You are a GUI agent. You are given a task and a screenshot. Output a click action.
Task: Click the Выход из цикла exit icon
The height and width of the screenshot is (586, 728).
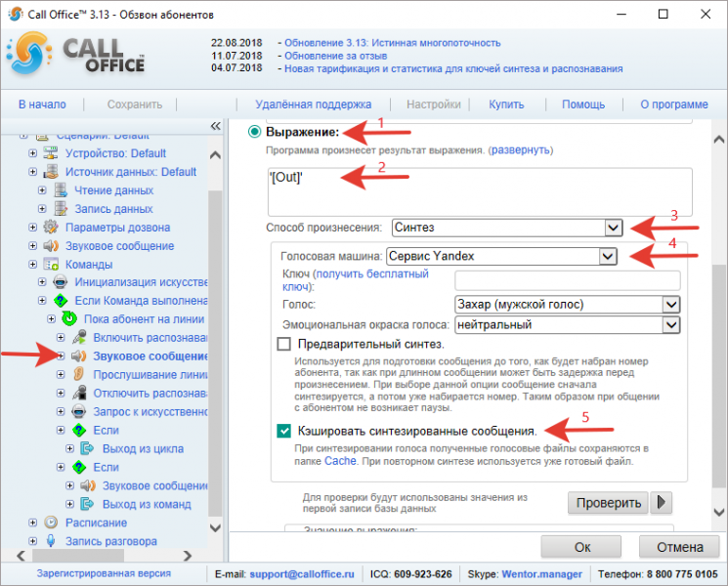[87, 448]
